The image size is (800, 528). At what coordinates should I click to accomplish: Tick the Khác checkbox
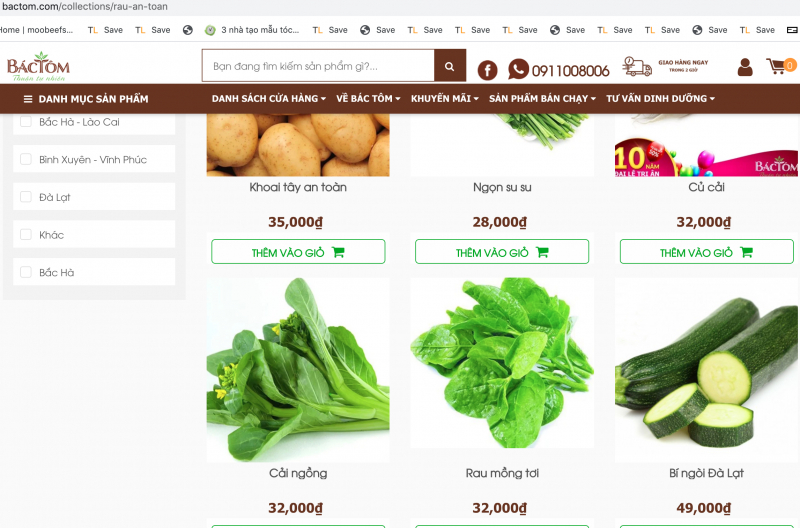pos(26,235)
